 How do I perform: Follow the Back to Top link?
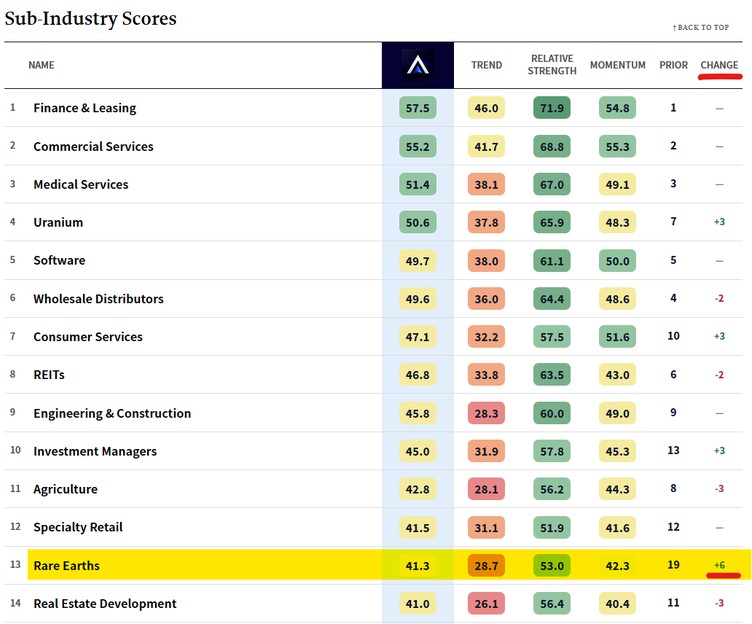(701, 27)
